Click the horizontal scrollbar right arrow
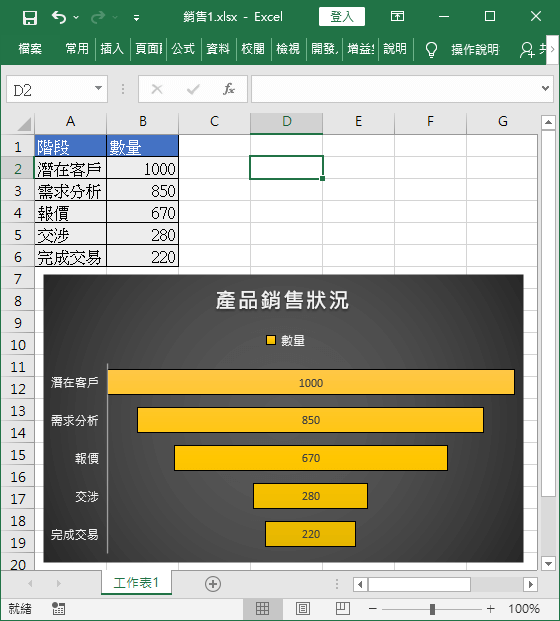 pos(530,584)
